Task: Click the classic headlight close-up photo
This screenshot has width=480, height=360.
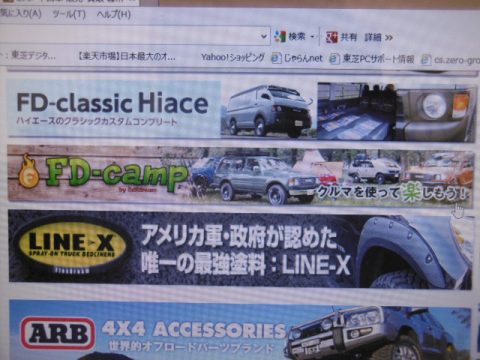Action: tap(435, 113)
